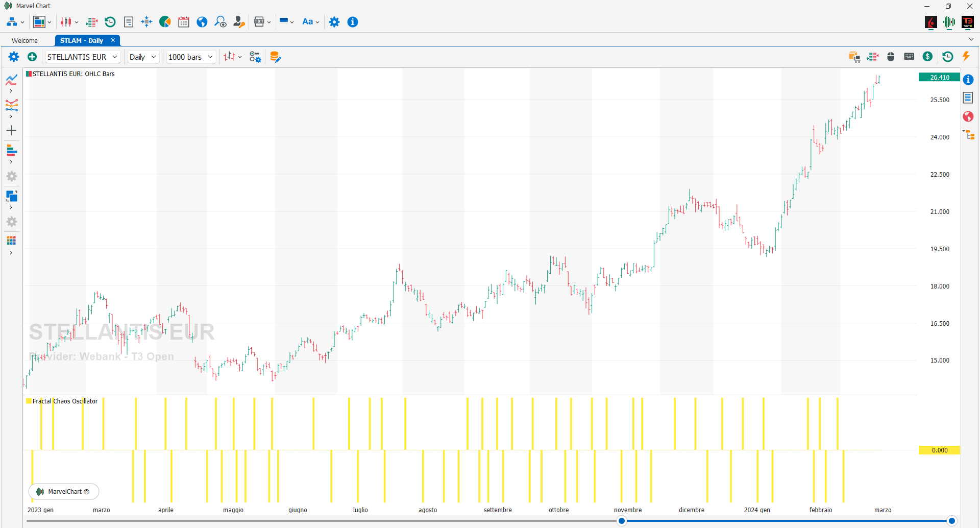Open chart settings gear beside symbol selector
Viewport: 980px width, 528px height.
coord(14,57)
